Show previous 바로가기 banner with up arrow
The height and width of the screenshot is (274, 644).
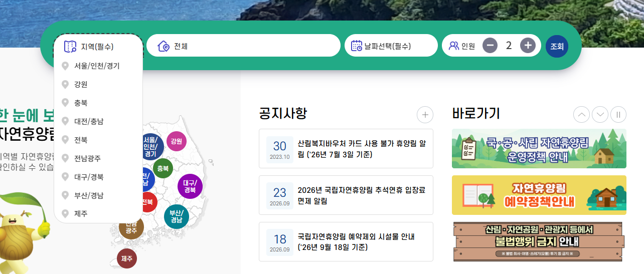(581, 115)
